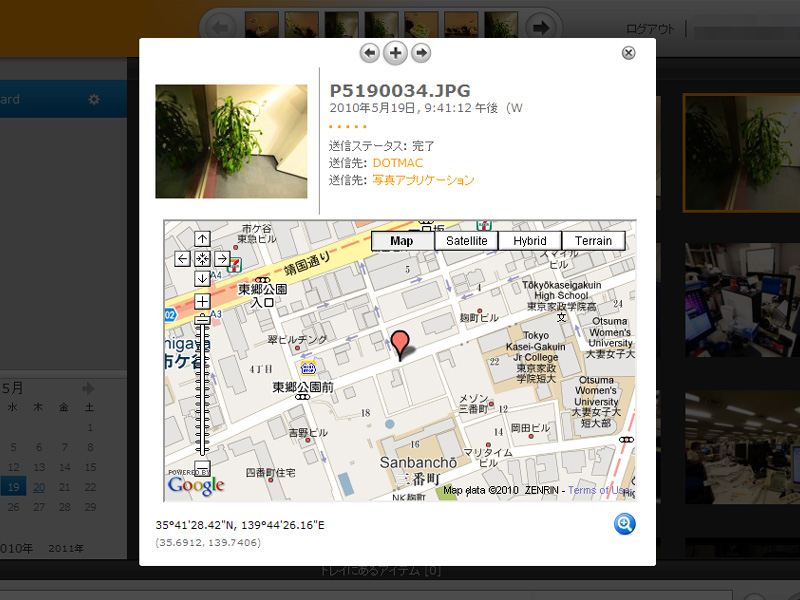Advance to next photo with right arrow
The width and height of the screenshot is (800, 600).
420,52
